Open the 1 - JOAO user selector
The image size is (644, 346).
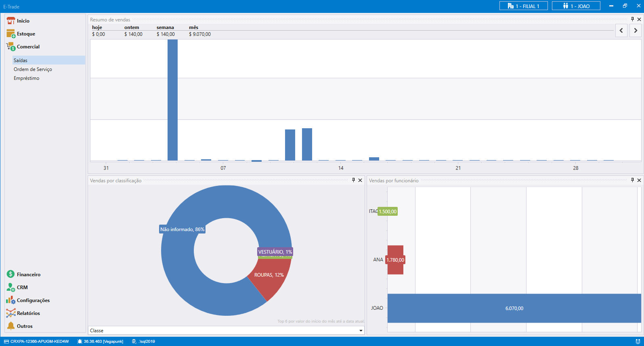coord(576,6)
